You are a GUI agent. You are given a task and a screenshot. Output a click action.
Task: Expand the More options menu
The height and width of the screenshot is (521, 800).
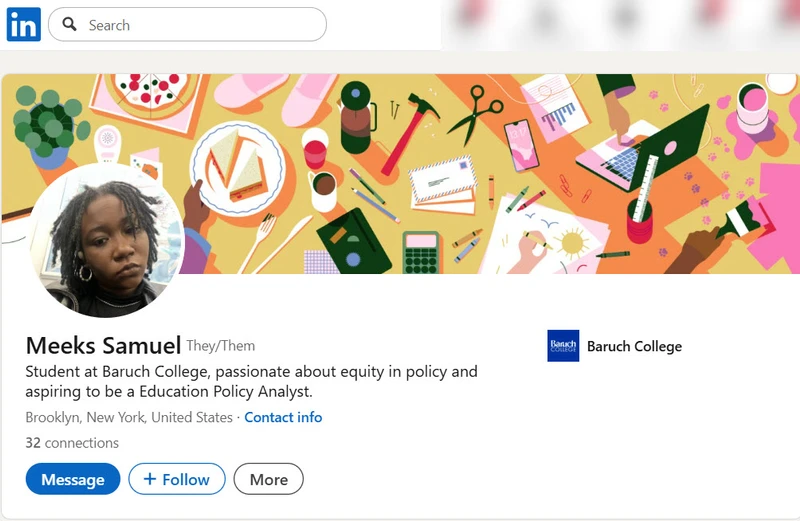[x=268, y=479]
